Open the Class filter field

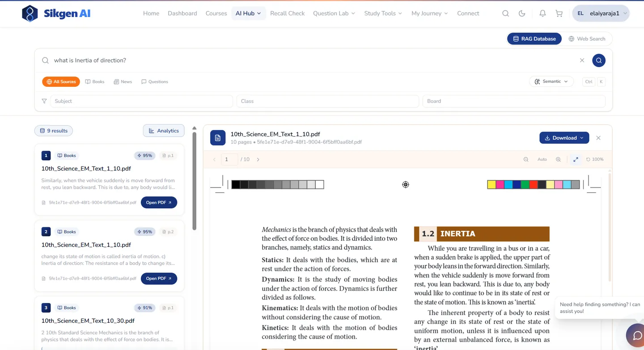327,101
